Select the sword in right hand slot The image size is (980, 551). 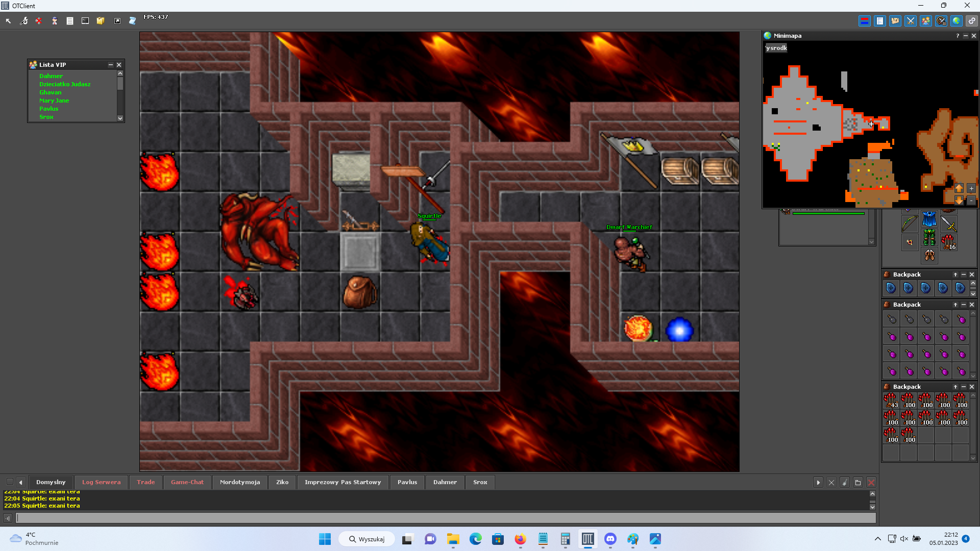tap(949, 224)
